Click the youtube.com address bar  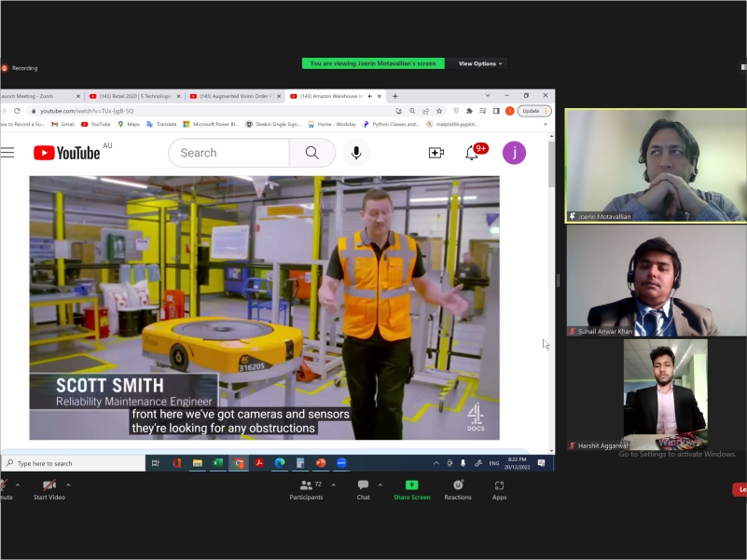click(210, 111)
